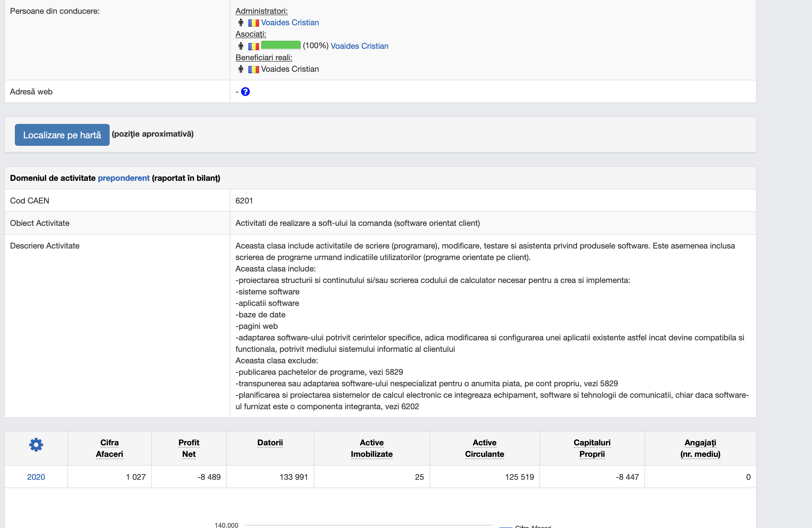The image size is (812, 528).
Task: Follow the preponderent link in heading
Action: 123,178
